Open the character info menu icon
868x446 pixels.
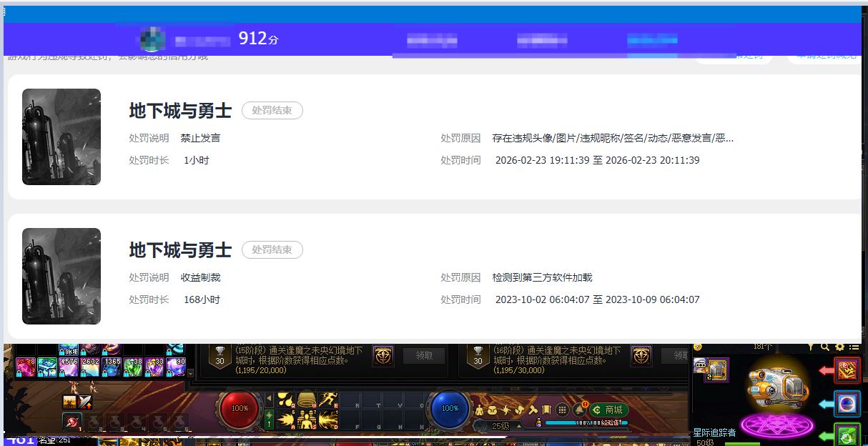[479, 410]
